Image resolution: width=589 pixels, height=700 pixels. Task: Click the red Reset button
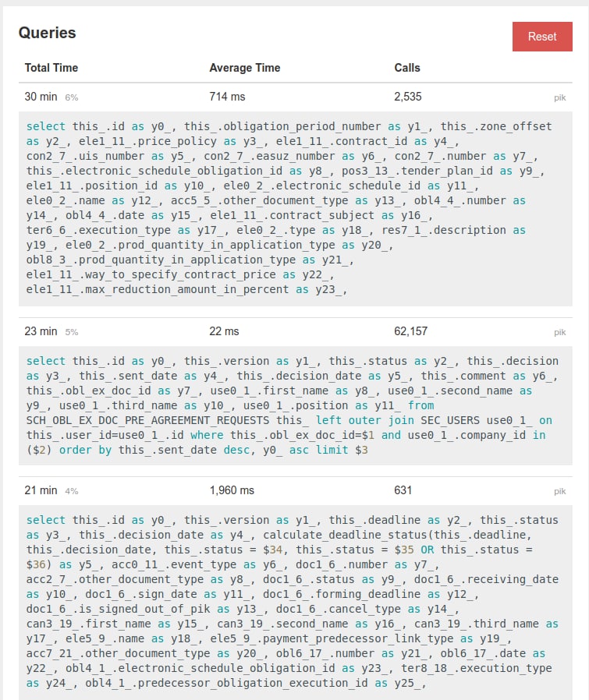pos(542,37)
